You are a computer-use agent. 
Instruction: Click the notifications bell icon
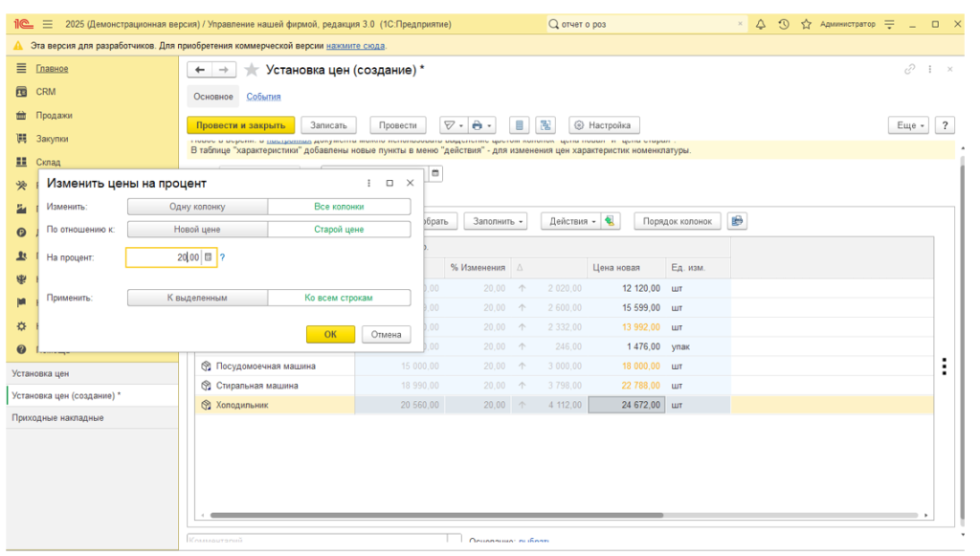coord(761,24)
